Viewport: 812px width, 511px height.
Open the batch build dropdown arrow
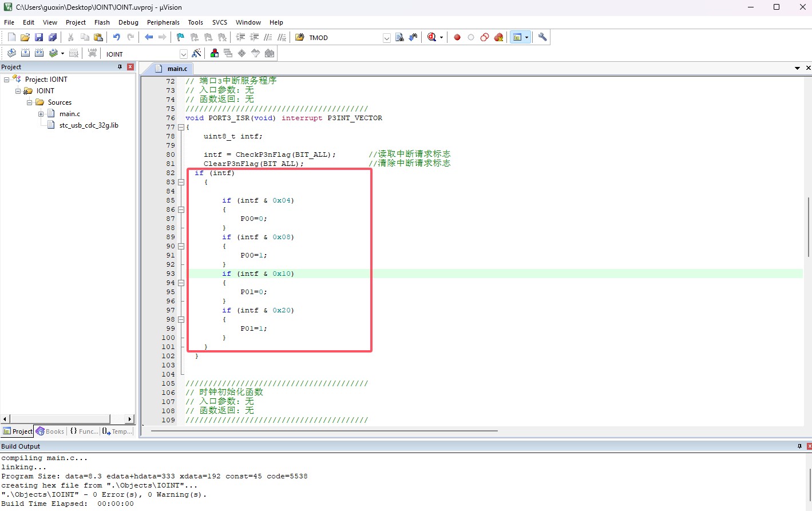point(62,54)
